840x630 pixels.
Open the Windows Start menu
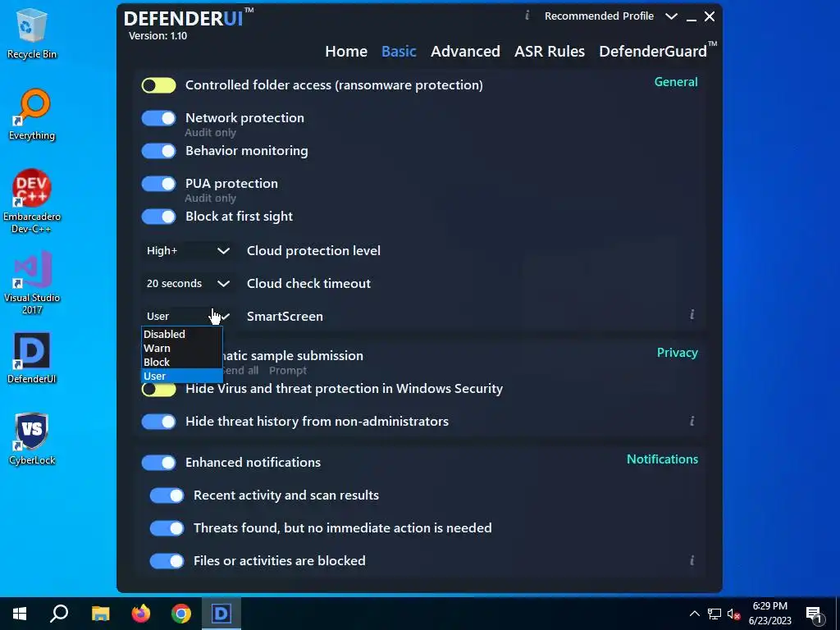click(20, 614)
